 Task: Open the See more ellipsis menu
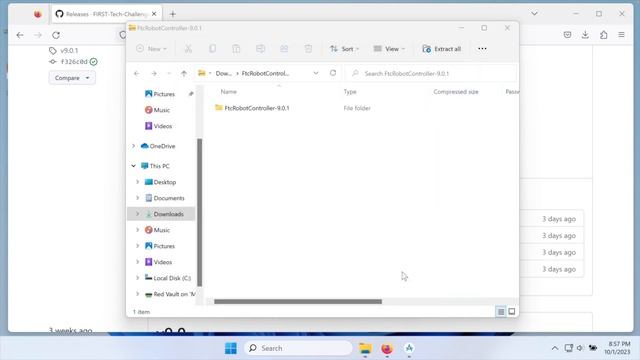(482, 49)
